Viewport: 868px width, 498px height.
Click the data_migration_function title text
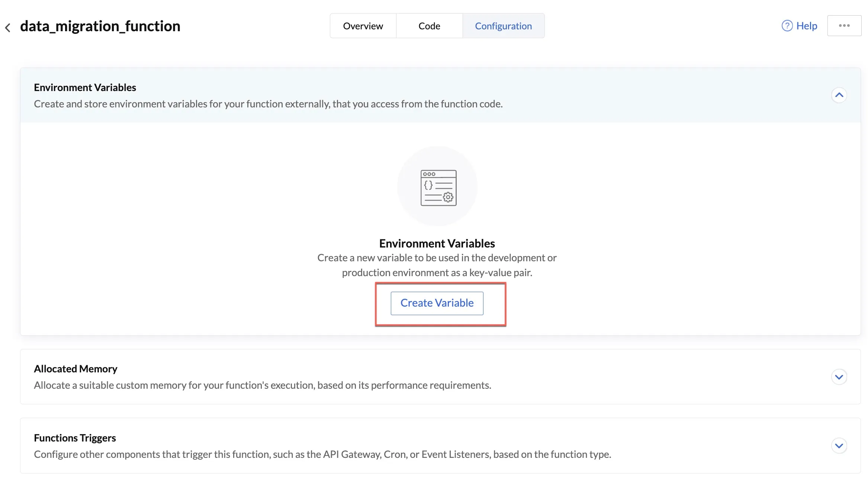[x=100, y=26]
